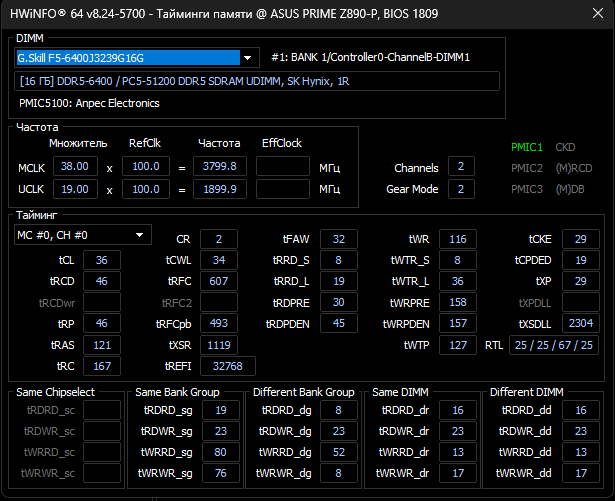Click the Channels value box
The width and height of the screenshot is (615, 501).
point(461,166)
